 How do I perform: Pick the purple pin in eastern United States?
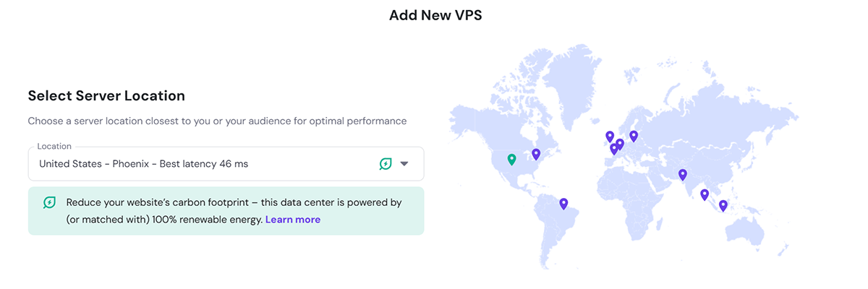click(x=536, y=154)
